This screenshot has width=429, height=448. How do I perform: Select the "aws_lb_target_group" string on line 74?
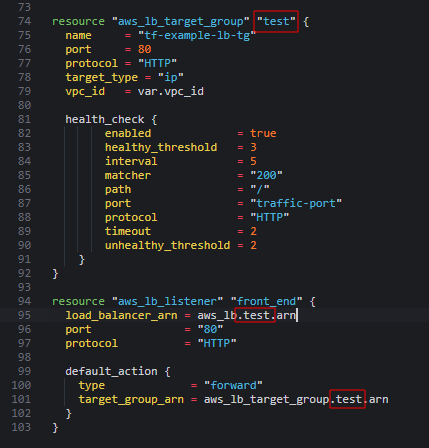pos(180,21)
